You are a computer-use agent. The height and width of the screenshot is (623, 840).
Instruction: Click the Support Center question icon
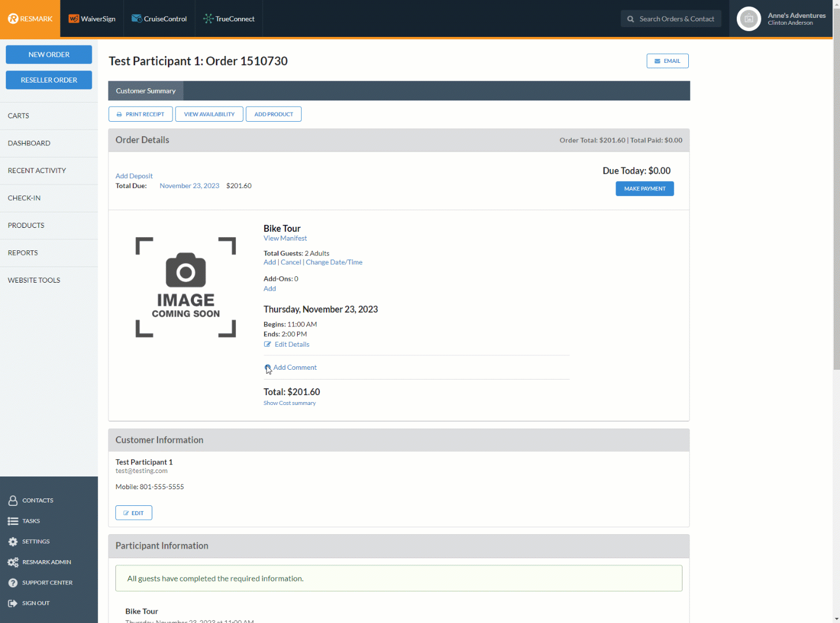13,583
